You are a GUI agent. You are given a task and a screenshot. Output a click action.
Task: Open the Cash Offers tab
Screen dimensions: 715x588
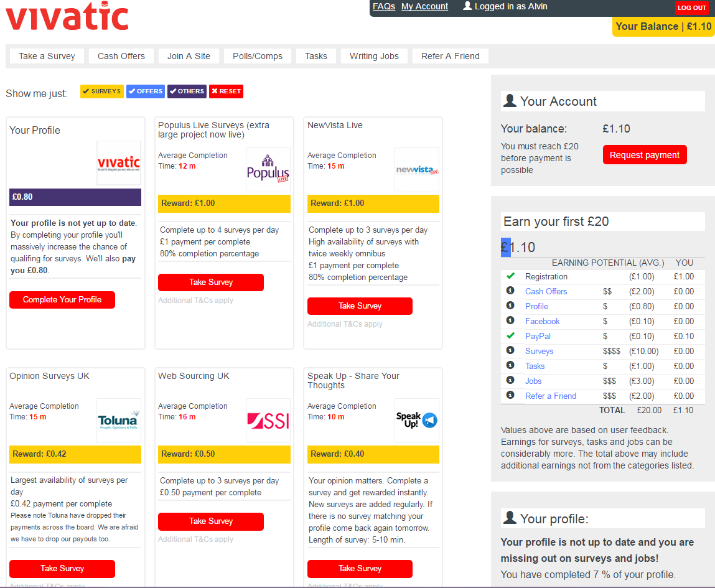pos(121,56)
